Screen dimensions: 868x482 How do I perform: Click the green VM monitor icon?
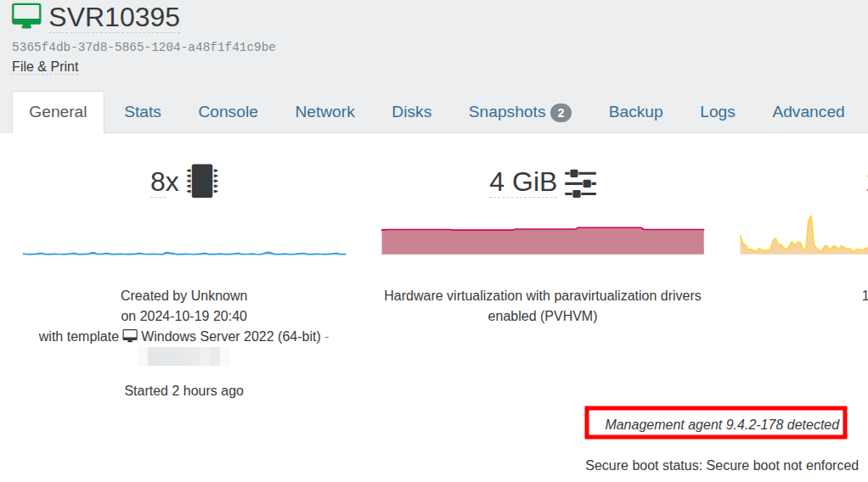[x=26, y=16]
